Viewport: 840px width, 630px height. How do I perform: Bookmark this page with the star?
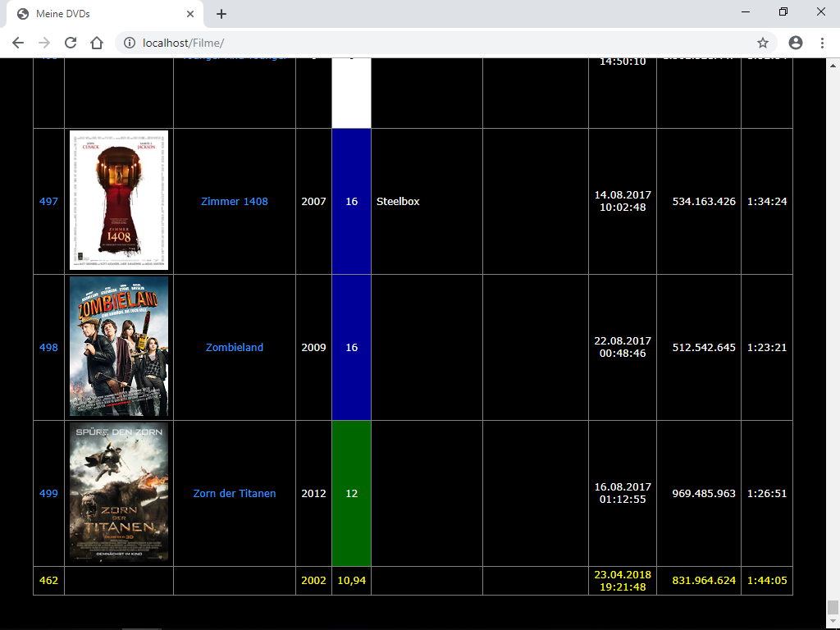tap(762, 43)
